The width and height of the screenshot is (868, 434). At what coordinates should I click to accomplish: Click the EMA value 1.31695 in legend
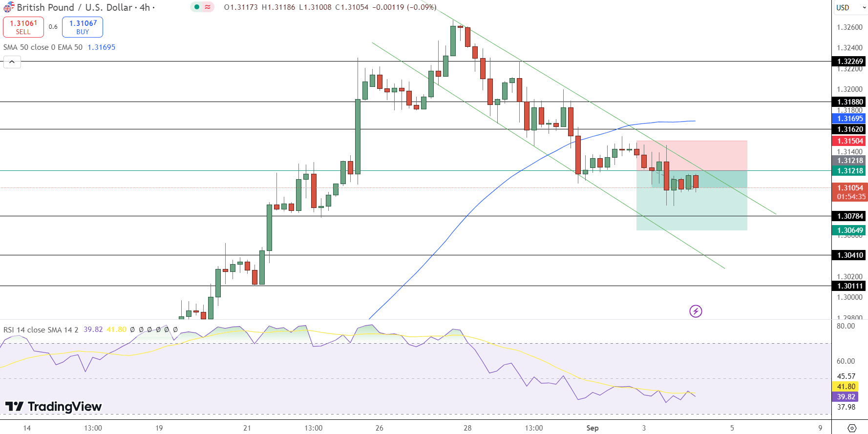point(102,47)
